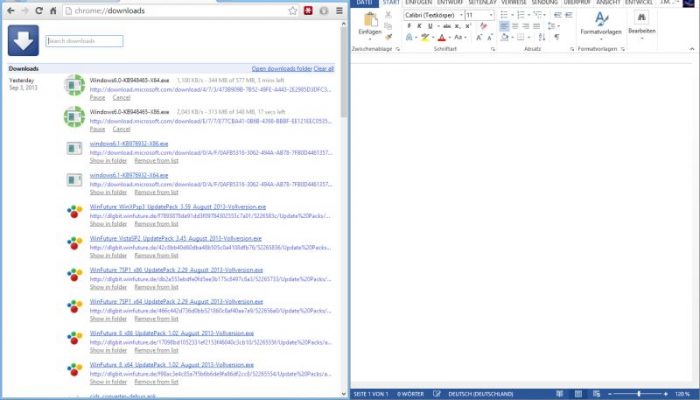Click the Einfügen paste icon in Word
700x400 pixels.
pyautogui.click(x=370, y=20)
